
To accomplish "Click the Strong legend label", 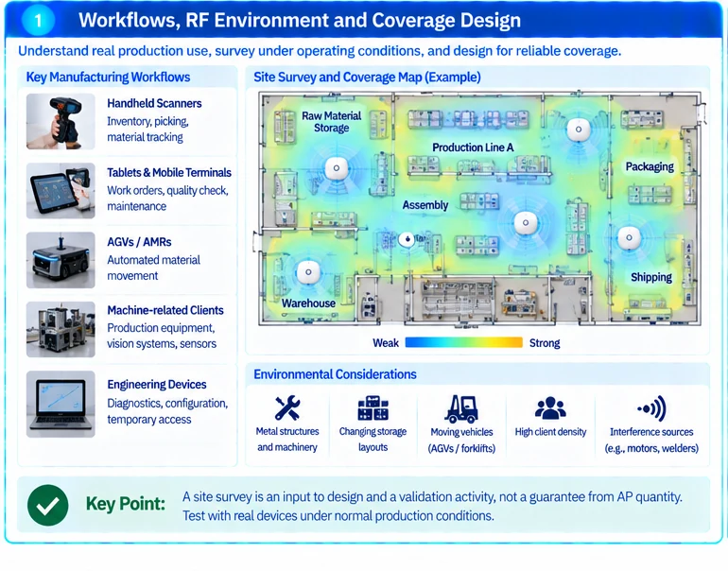I will coord(545,343).
